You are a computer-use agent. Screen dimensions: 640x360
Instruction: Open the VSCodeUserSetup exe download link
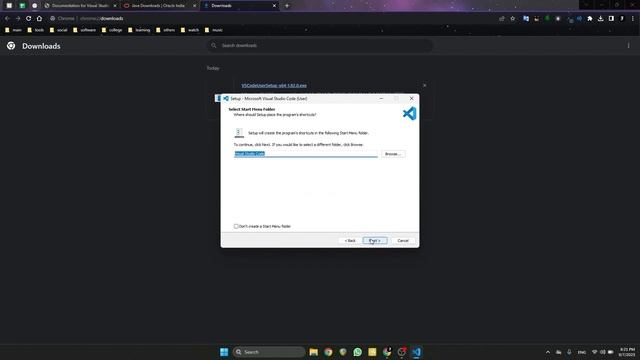(x=274, y=86)
